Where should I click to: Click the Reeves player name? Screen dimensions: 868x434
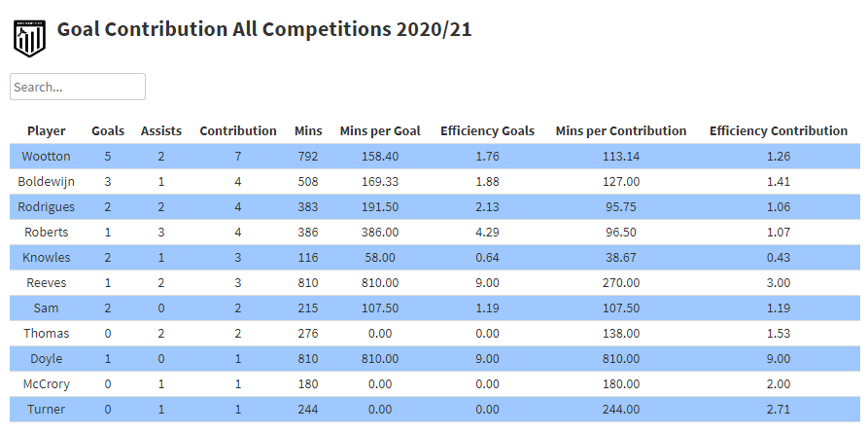click(47, 282)
